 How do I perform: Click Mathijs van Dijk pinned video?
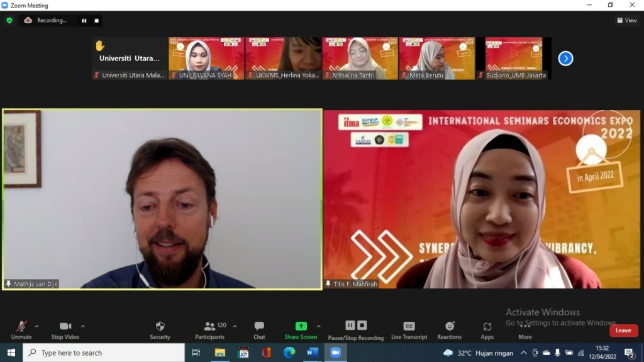[x=162, y=200]
